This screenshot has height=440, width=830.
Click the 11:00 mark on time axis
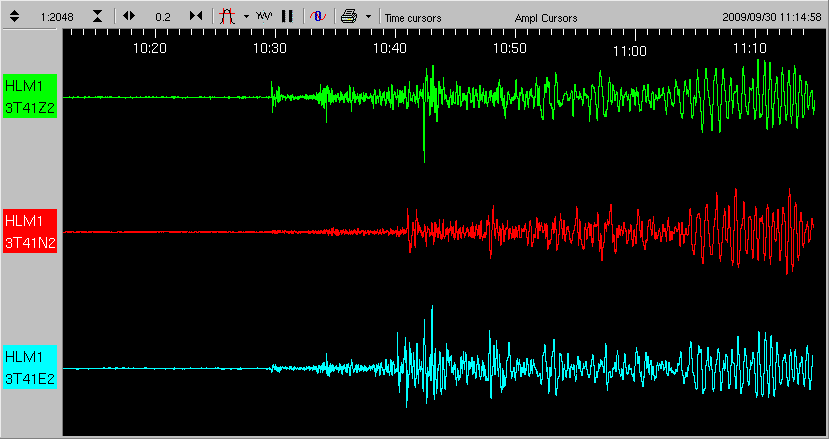629,51
